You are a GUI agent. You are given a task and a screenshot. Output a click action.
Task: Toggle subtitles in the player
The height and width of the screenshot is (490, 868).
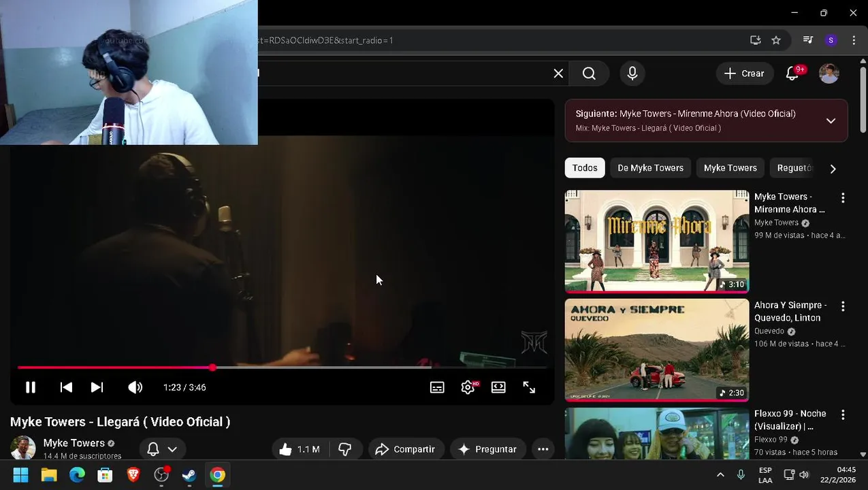(x=437, y=387)
